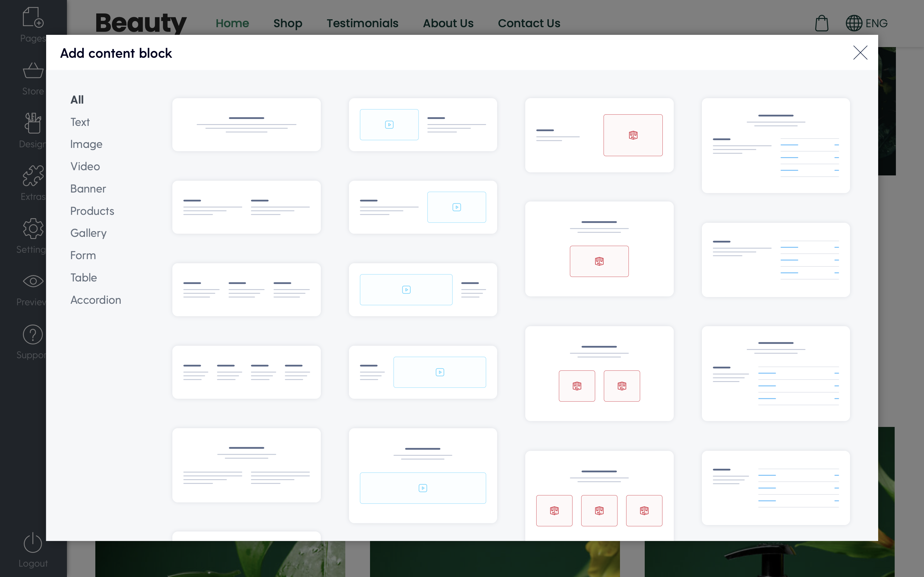Choose bottom text with wide table block
This screenshot has height=577, width=924.
click(776, 488)
